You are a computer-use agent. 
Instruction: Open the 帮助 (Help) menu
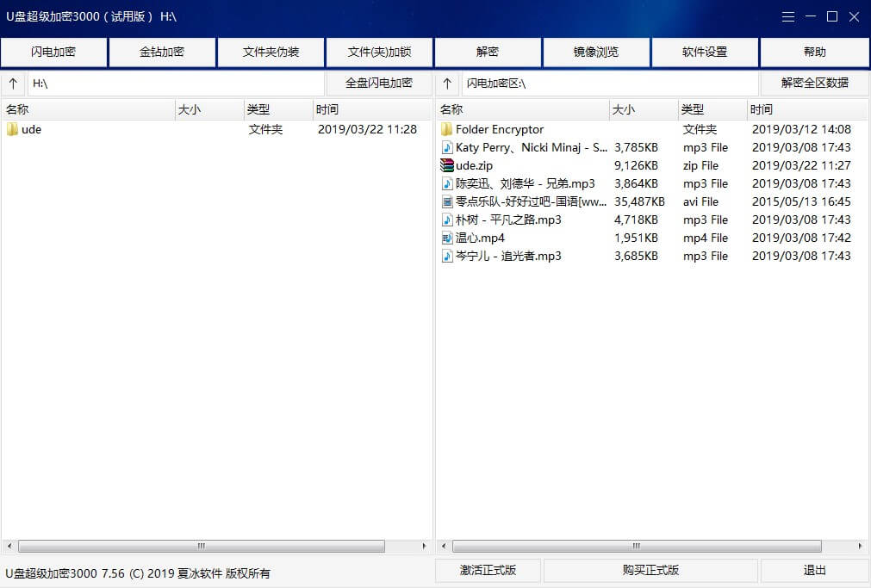pyautogui.click(x=813, y=52)
